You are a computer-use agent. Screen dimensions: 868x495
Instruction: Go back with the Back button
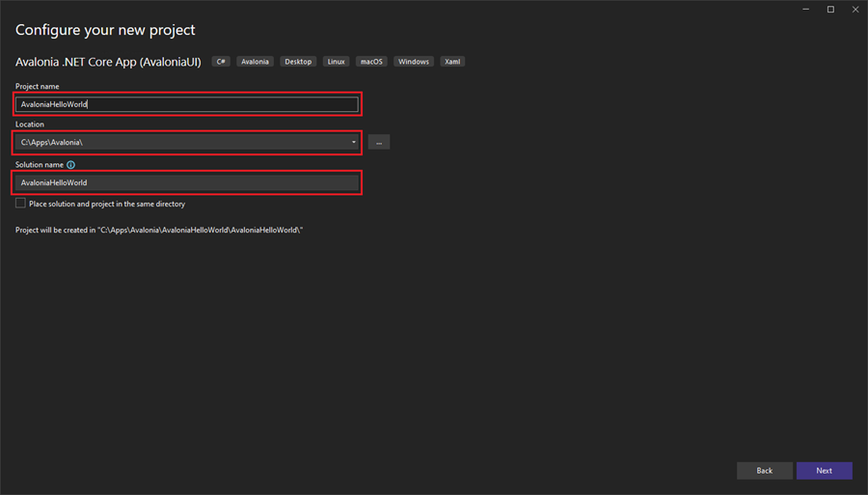point(765,471)
